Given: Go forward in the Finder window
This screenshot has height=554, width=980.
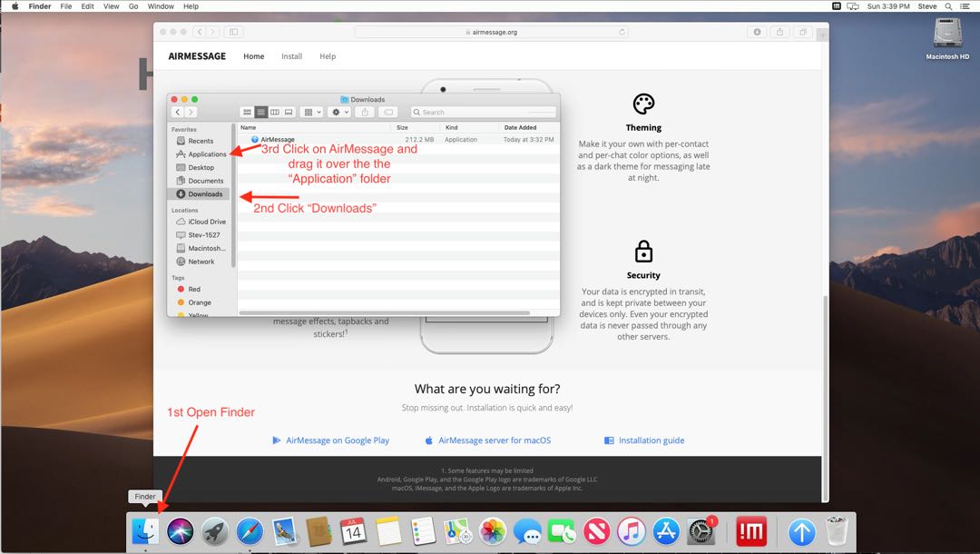Looking at the screenshot, I should click(191, 112).
